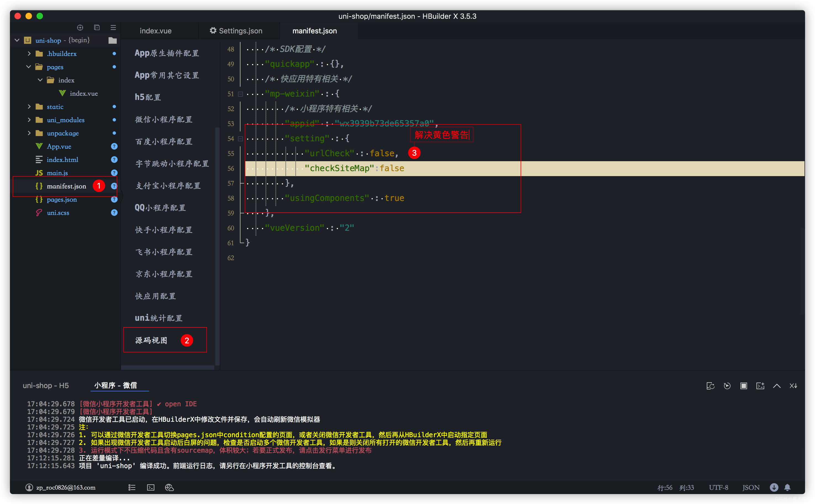Open the QQ小程序配置 section
Screen dimensions: 815x504
pyautogui.click(x=160, y=208)
